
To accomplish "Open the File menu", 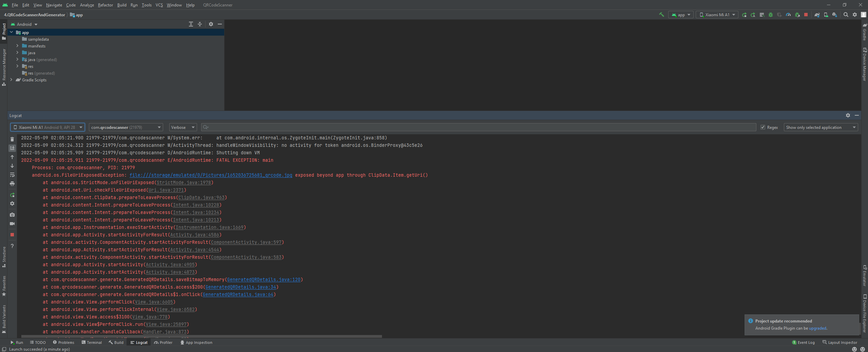I will [x=15, y=5].
